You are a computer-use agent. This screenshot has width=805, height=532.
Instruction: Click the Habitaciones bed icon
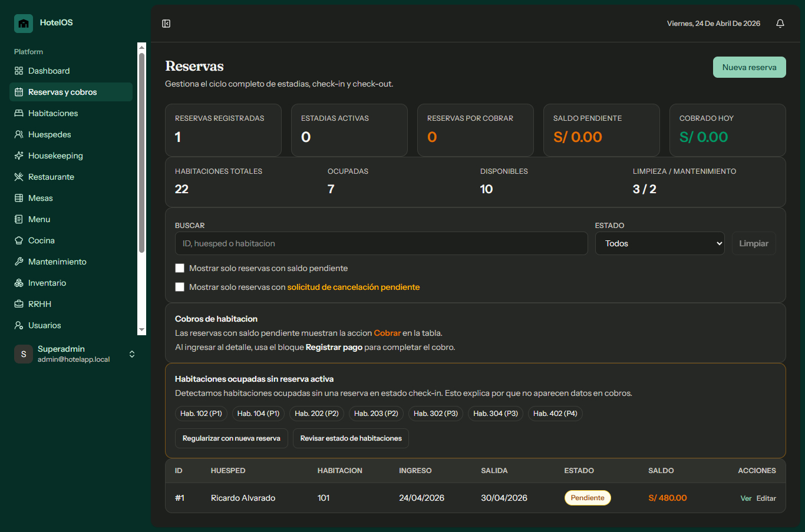pos(19,113)
